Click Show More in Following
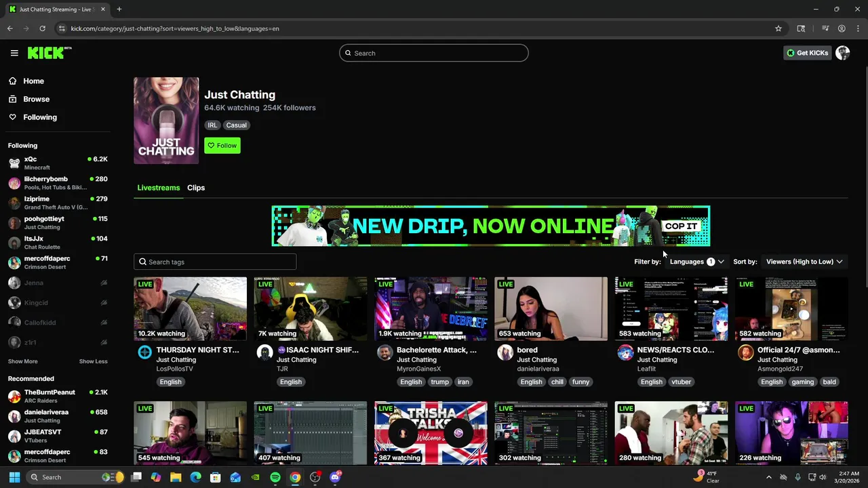 tap(23, 361)
